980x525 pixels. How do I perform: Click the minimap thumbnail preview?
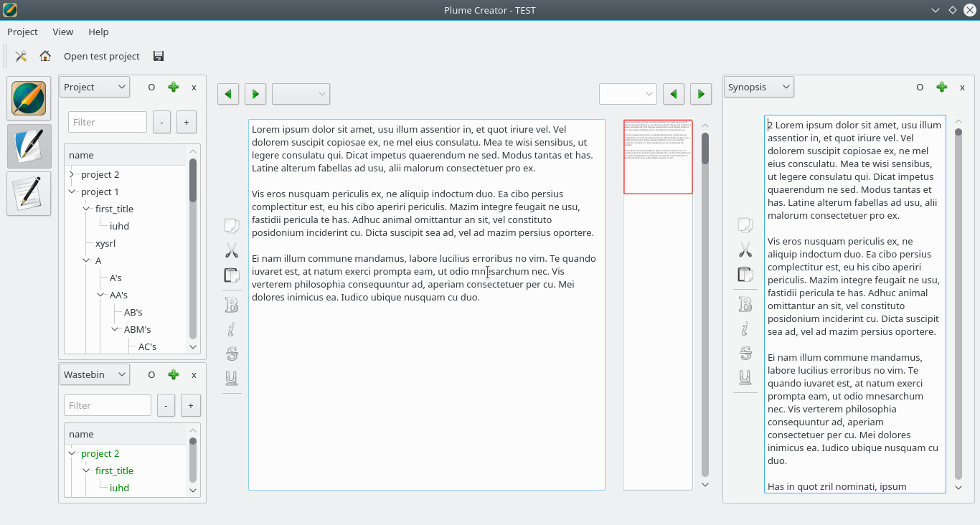click(658, 156)
